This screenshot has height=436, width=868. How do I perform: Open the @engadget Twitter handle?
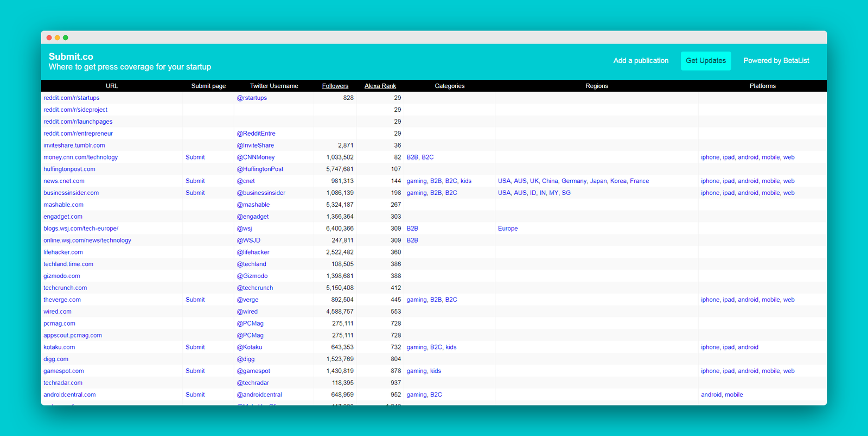click(x=253, y=217)
